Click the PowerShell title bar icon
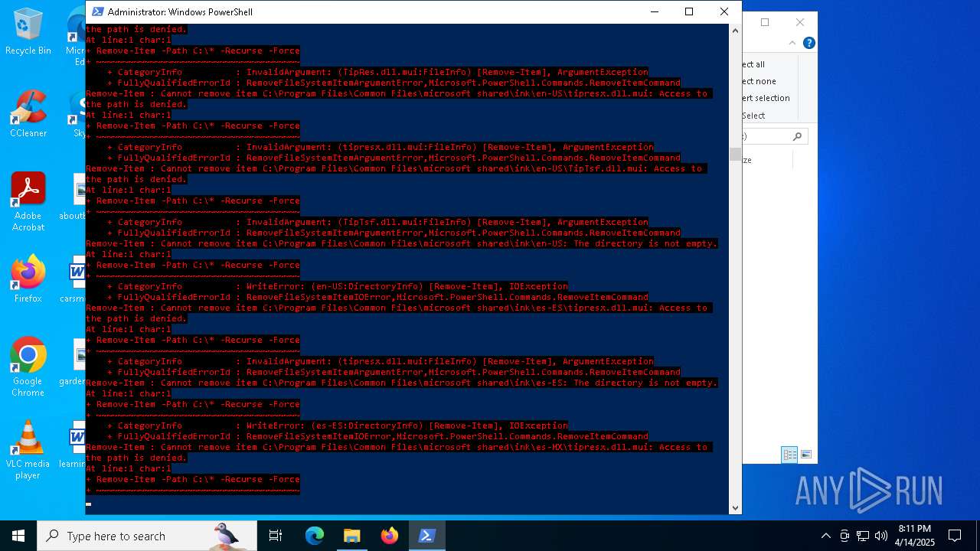Image resolution: width=980 pixels, height=551 pixels. pos(97,11)
